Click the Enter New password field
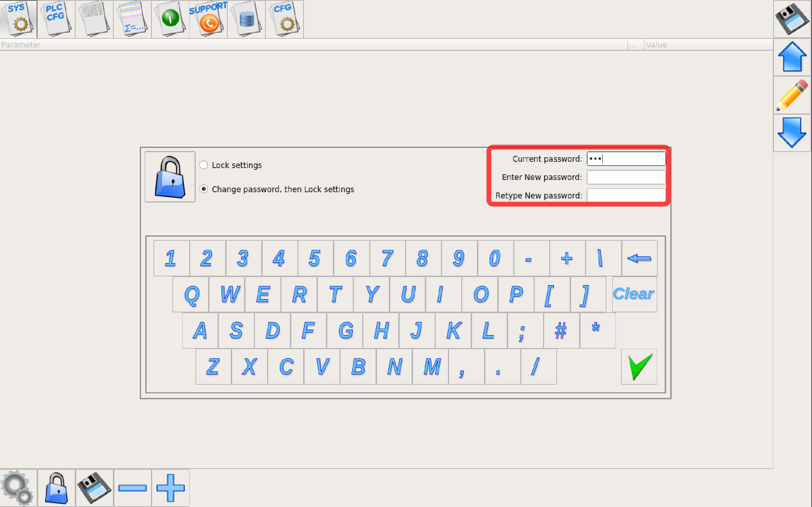 pos(626,177)
